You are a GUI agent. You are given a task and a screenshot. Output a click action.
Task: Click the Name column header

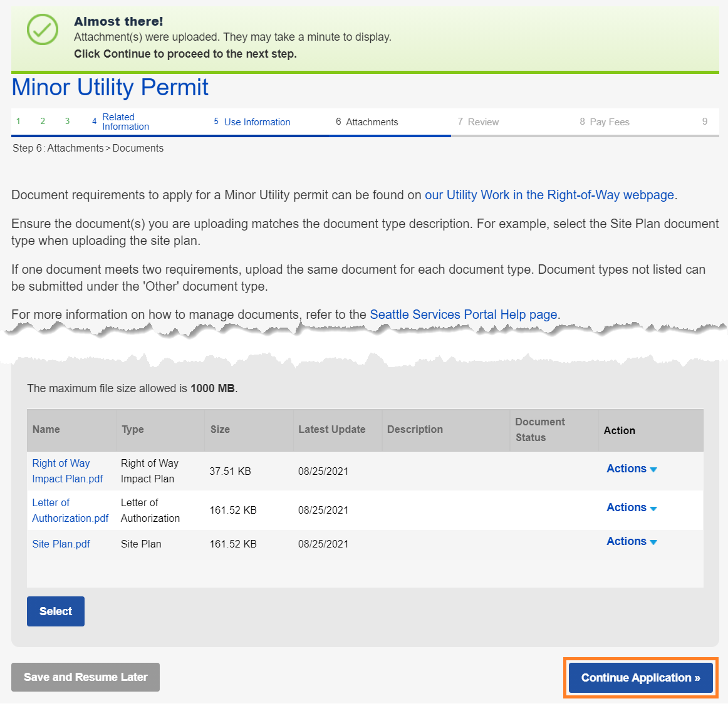coord(46,430)
